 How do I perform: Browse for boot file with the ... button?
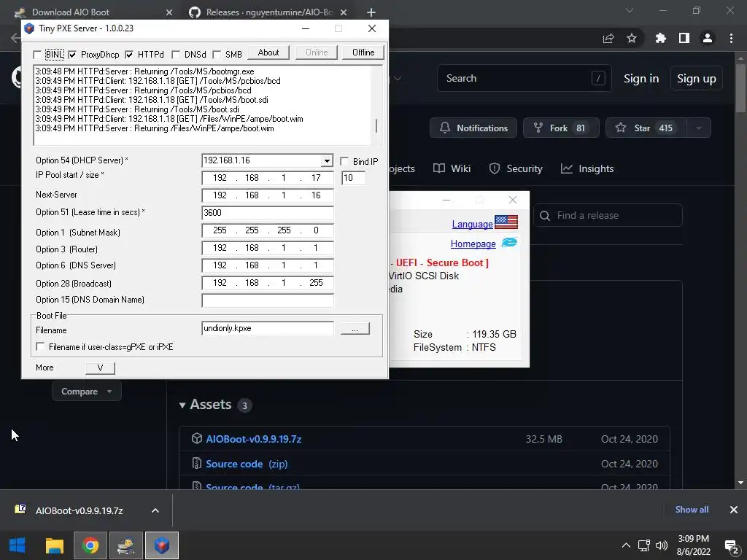355,329
